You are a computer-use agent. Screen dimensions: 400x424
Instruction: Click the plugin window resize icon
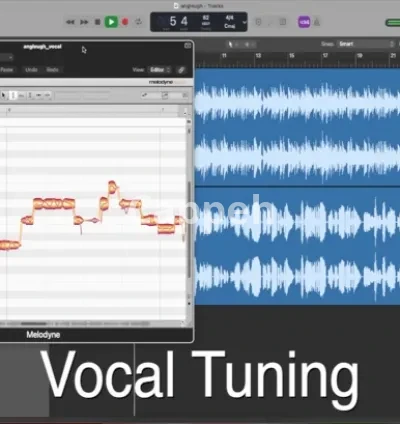pyautogui.click(x=188, y=46)
